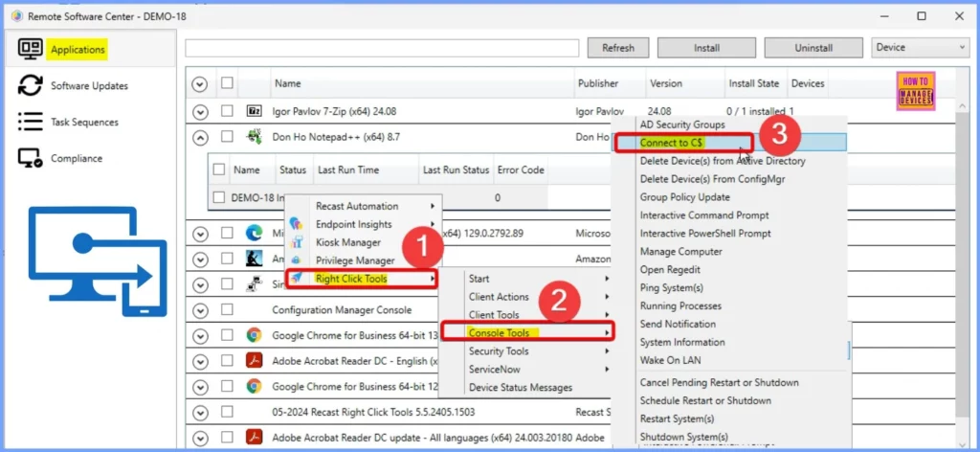Tick the Adobe Acrobat Reader DC update checkbox

[227, 437]
